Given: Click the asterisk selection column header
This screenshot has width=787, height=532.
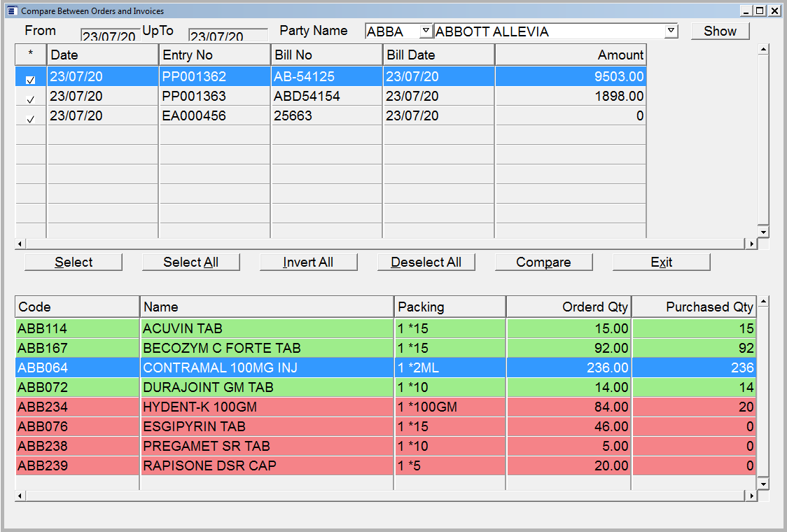Looking at the screenshot, I should 31,55.
